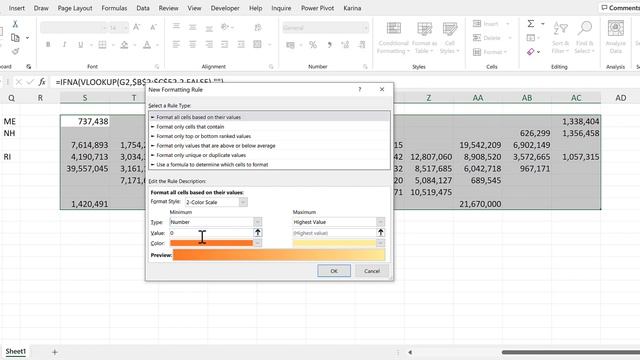The image size is (640, 360).
Task: Click the Minimum Value input field
Action: click(x=211, y=233)
